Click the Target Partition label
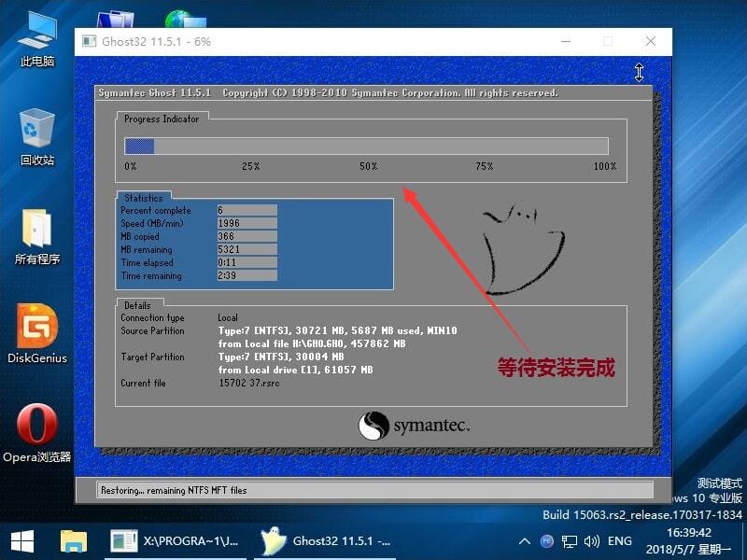The image size is (747, 560). [152, 357]
